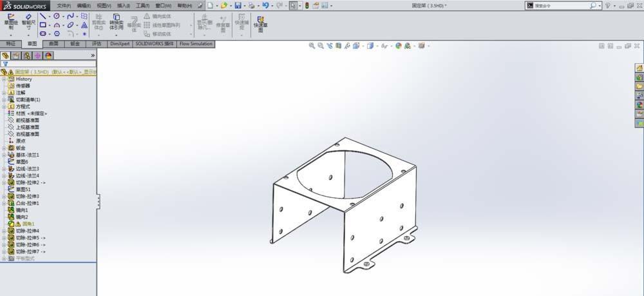Click Convert Entities (转换实体引用) tool
This screenshot has height=296, width=644.
point(116,22)
